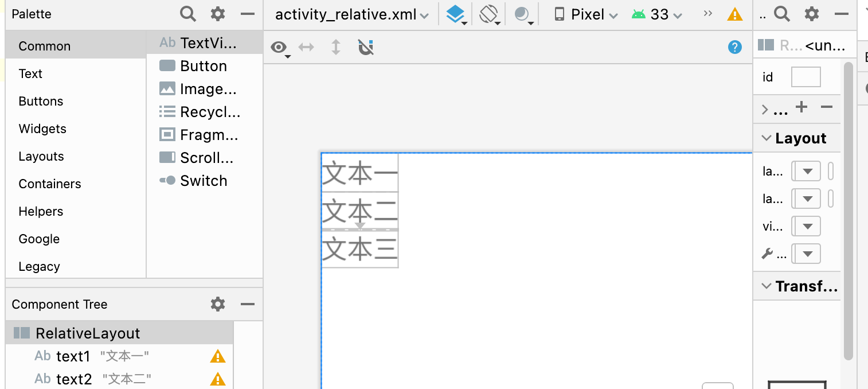Expand declared attributes section
868x389 pixels.
765,110
